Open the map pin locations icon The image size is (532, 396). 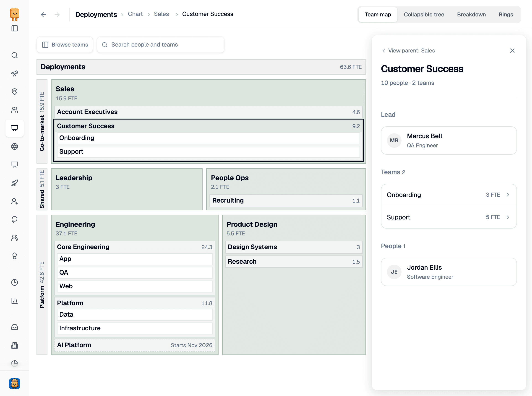point(15,91)
